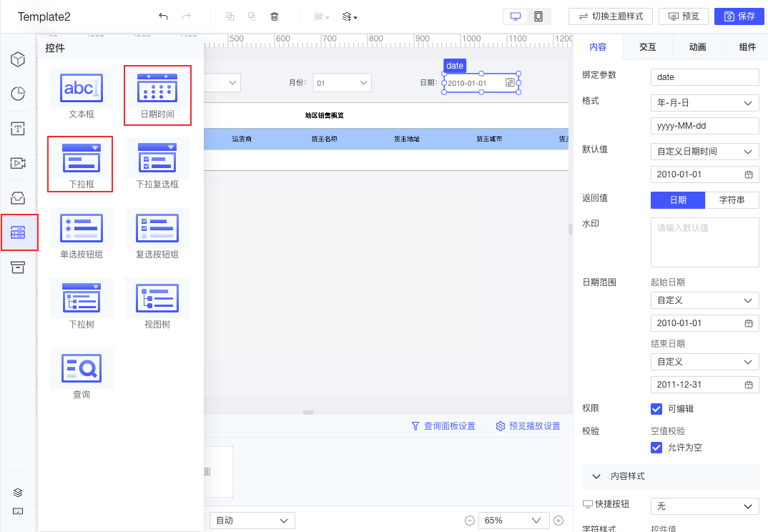Image resolution: width=768 pixels, height=532 pixels.
Task: Open the 默认值 自定义日期时间 dropdown
Action: [705, 152]
